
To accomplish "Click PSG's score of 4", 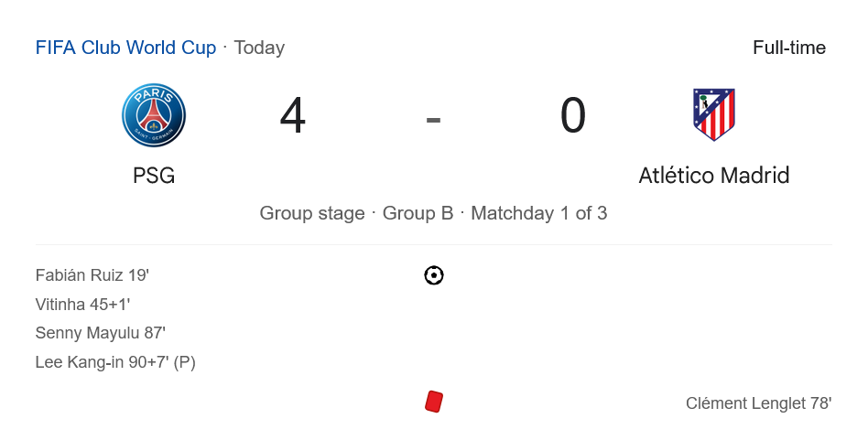I will (x=293, y=117).
